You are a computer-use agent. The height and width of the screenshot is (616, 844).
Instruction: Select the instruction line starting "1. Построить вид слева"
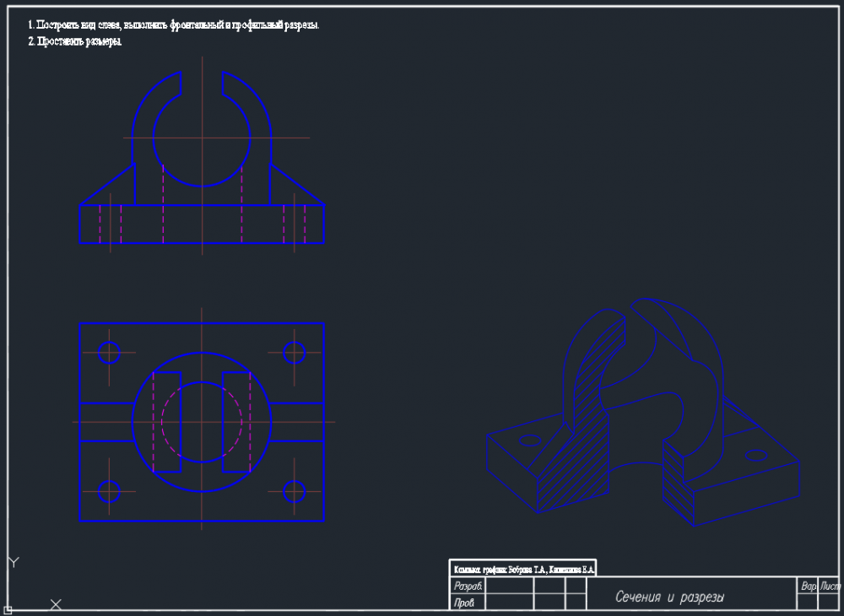point(174,25)
